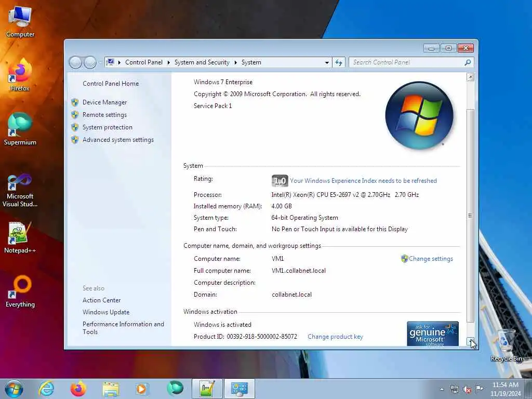
Task: Click Windows Experience Index refresh link
Action: click(363, 181)
